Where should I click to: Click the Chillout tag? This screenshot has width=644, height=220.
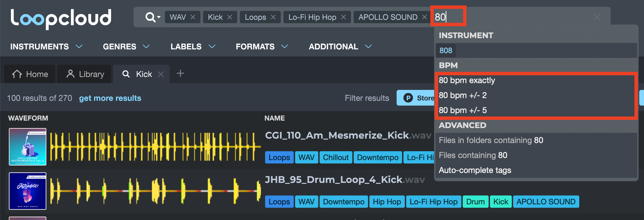[336, 157]
